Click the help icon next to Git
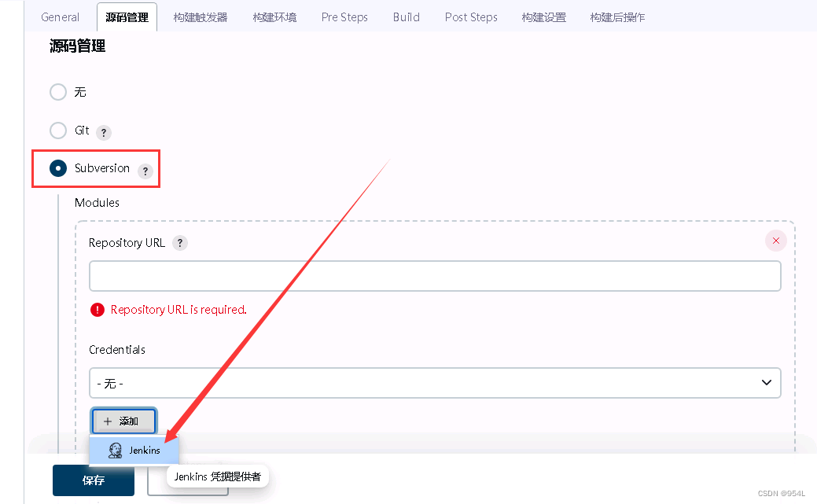 (103, 133)
